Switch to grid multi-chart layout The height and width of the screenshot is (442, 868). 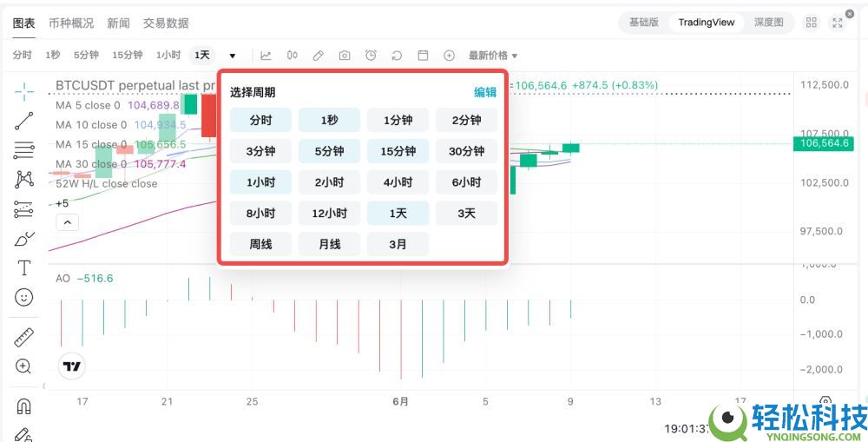811,23
